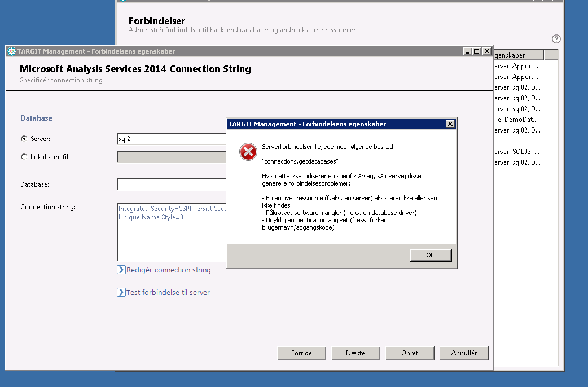Open the help question mark icon

click(556, 38)
